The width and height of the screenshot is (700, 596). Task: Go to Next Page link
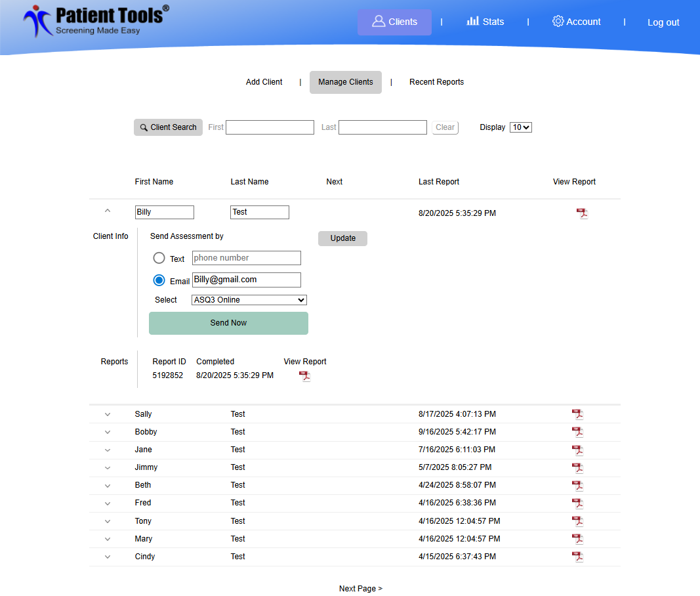[x=360, y=589]
